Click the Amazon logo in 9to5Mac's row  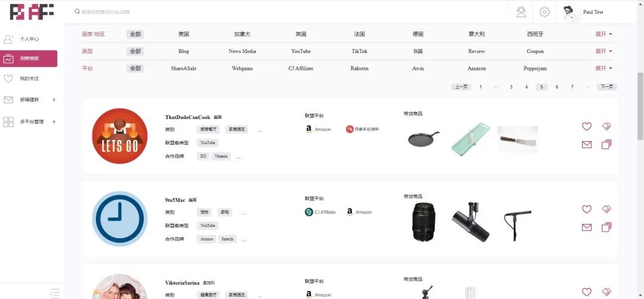pyautogui.click(x=349, y=212)
